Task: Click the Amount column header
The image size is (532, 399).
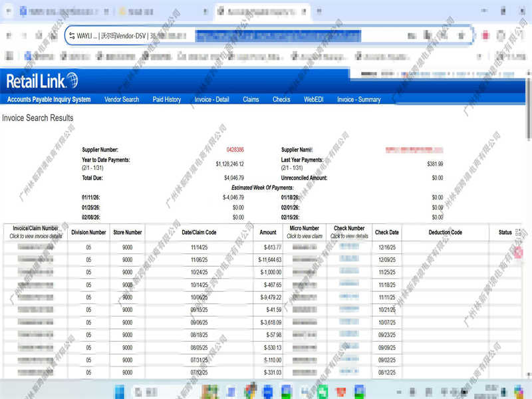Action: (x=268, y=232)
